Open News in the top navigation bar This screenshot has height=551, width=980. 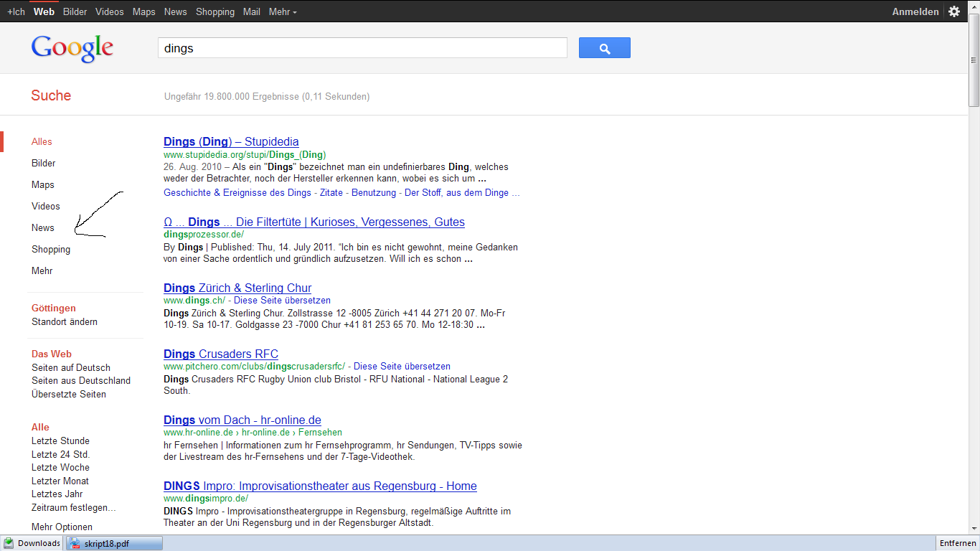point(175,11)
